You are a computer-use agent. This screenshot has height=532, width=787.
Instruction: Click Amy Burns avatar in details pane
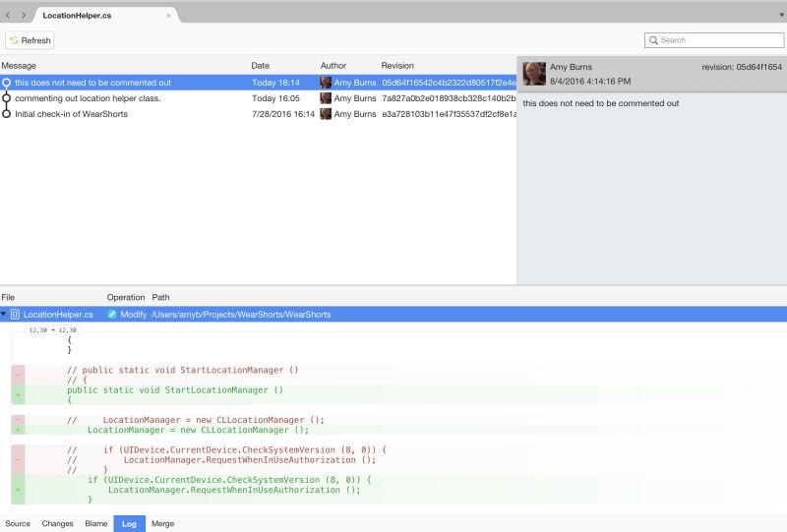click(534, 74)
